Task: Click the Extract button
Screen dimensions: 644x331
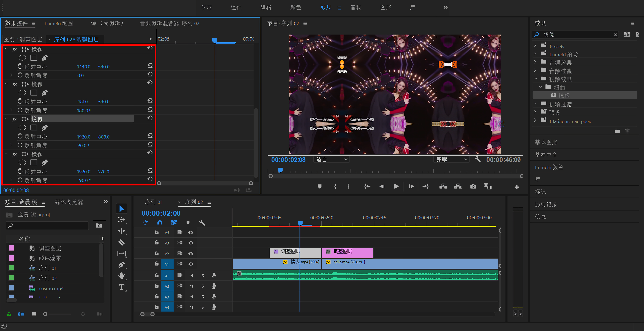Action: pos(458,186)
